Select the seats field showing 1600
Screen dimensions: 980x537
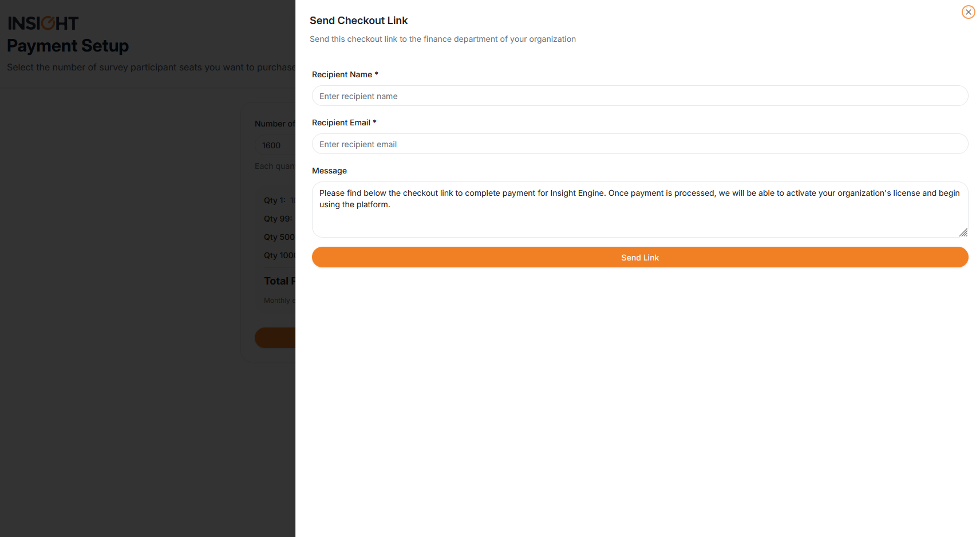[x=275, y=145]
